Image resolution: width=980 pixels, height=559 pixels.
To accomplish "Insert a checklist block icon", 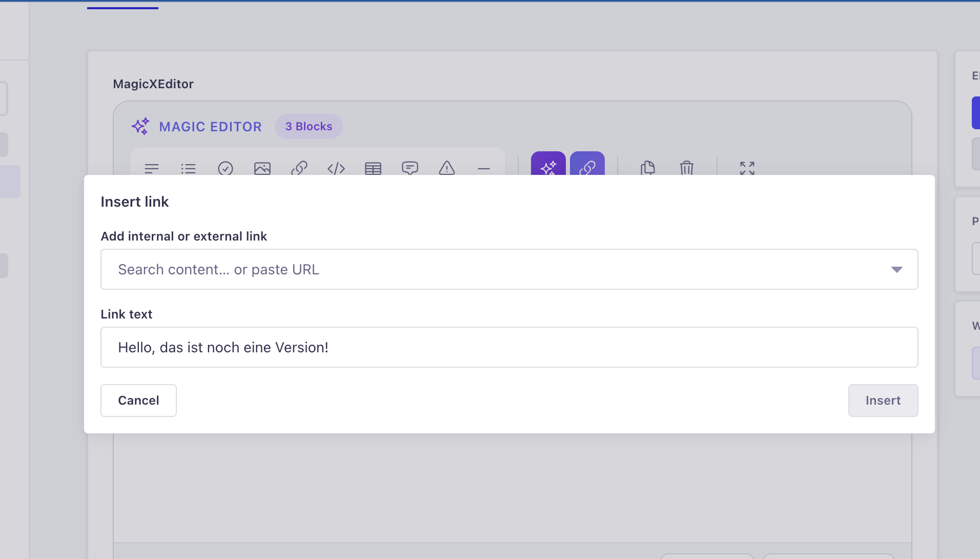I will (x=226, y=168).
